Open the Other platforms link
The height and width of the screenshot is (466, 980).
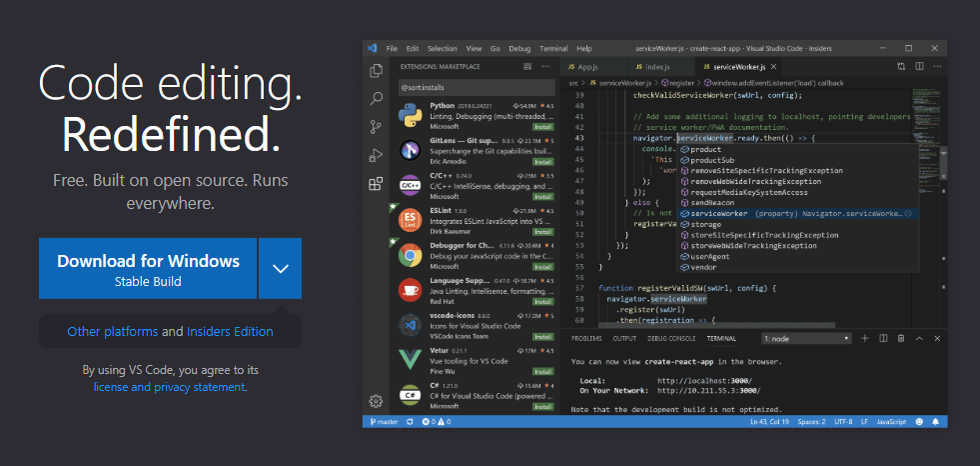(113, 332)
